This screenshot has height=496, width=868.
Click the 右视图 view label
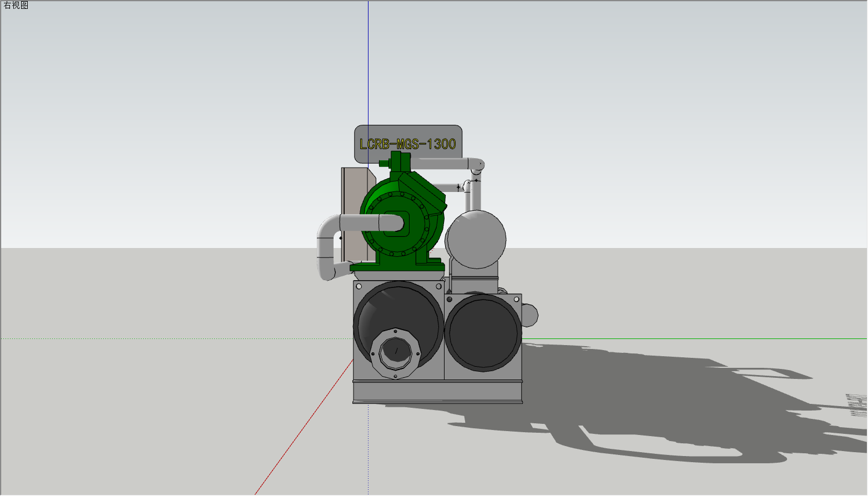(x=16, y=6)
